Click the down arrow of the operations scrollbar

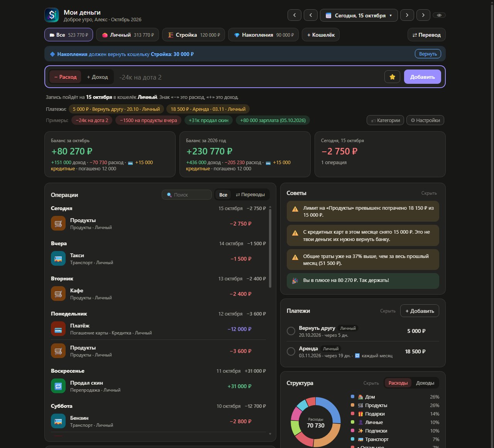click(x=270, y=434)
